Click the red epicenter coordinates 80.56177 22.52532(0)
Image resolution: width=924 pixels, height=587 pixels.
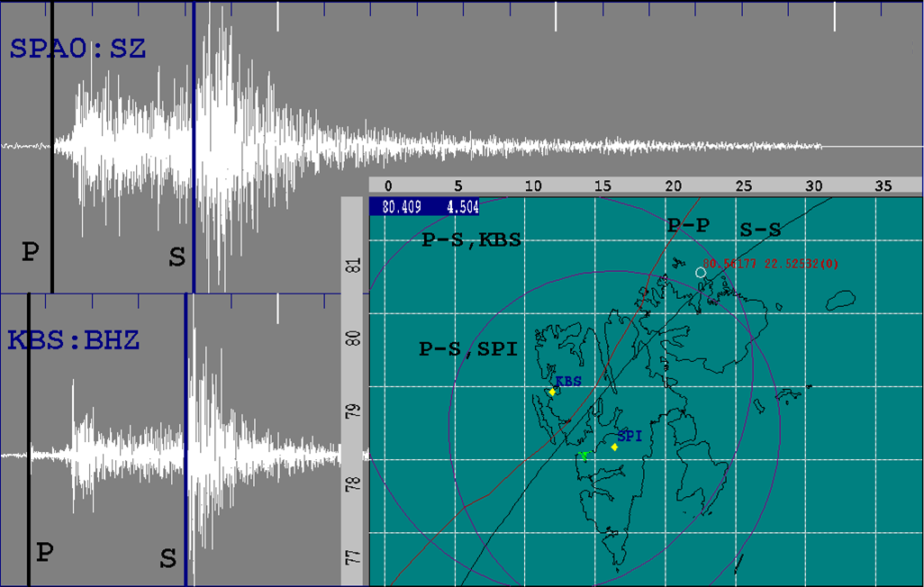pos(771,264)
